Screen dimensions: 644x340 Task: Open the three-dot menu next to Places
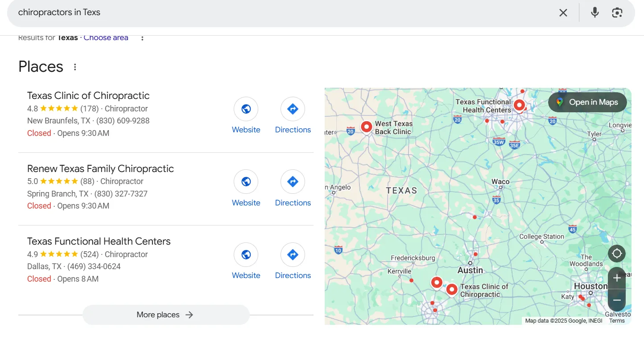(x=75, y=67)
